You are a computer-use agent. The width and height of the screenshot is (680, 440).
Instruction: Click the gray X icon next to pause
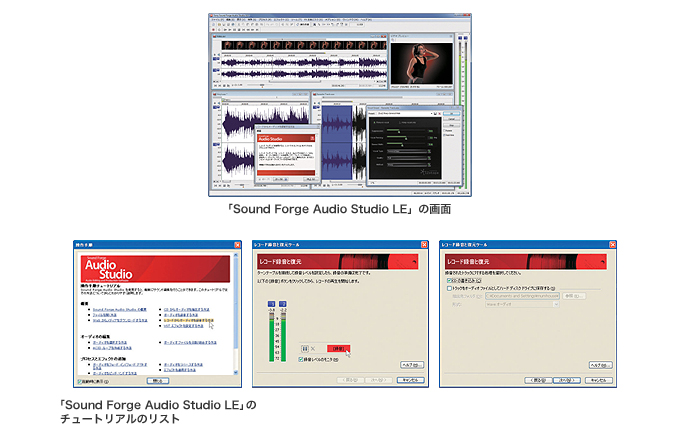point(313,348)
